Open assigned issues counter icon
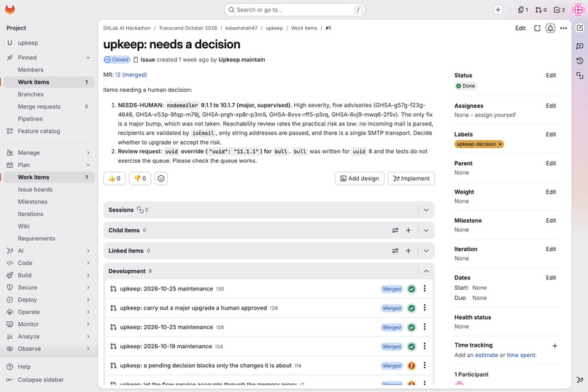 pyautogui.click(x=523, y=9)
